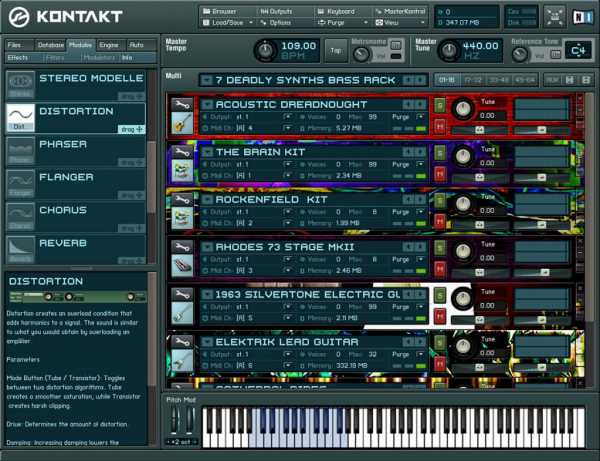Click The Brain Kit drum instrument icon
Screen dimensions: 600x461
pyautogui.click(x=182, y=170)
